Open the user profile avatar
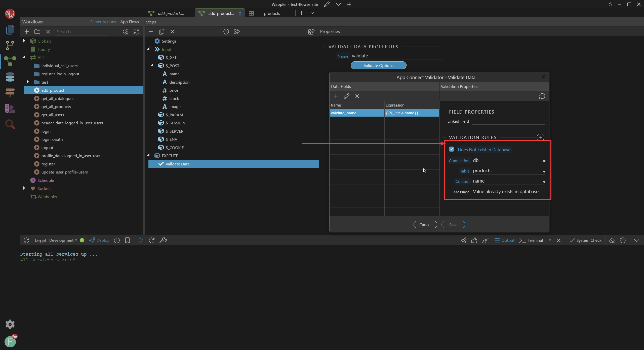Viewport: 644px width, 350px height. (10, 341)
